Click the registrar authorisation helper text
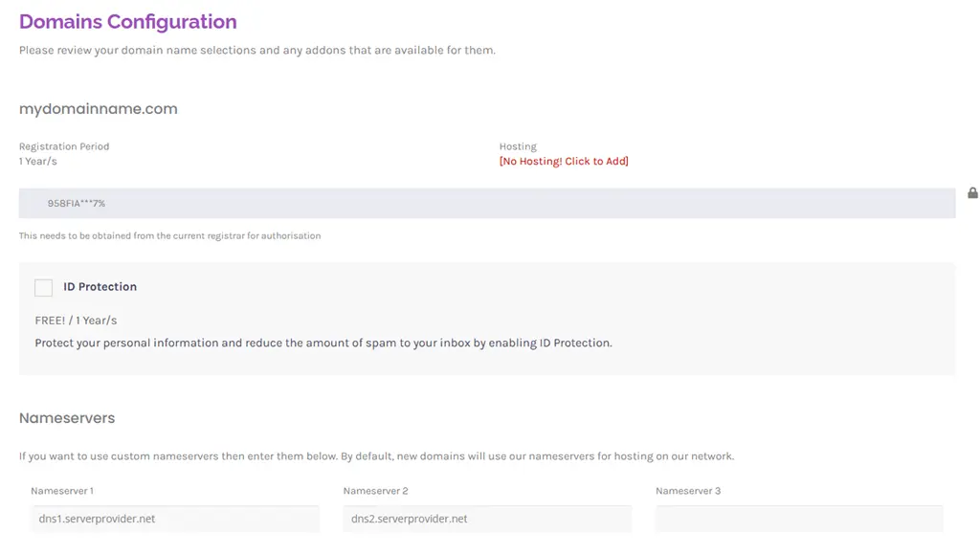 [168, 234]
